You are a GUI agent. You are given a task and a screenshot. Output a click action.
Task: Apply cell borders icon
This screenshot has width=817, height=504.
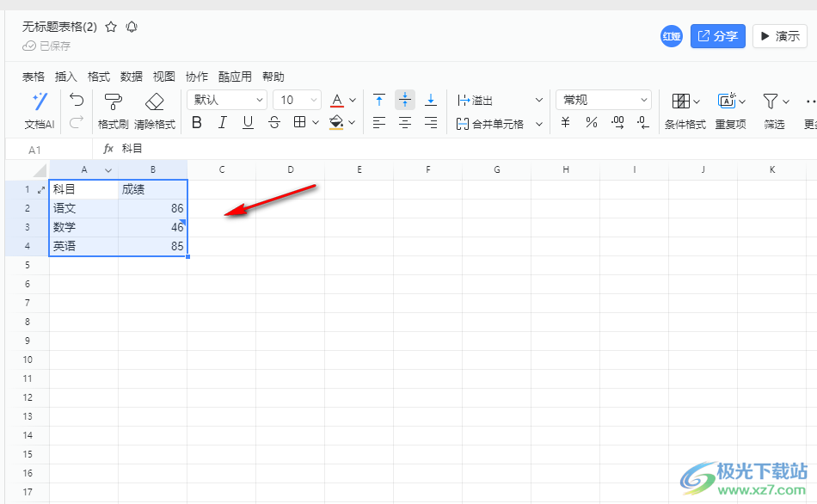[x=299, y=122]
